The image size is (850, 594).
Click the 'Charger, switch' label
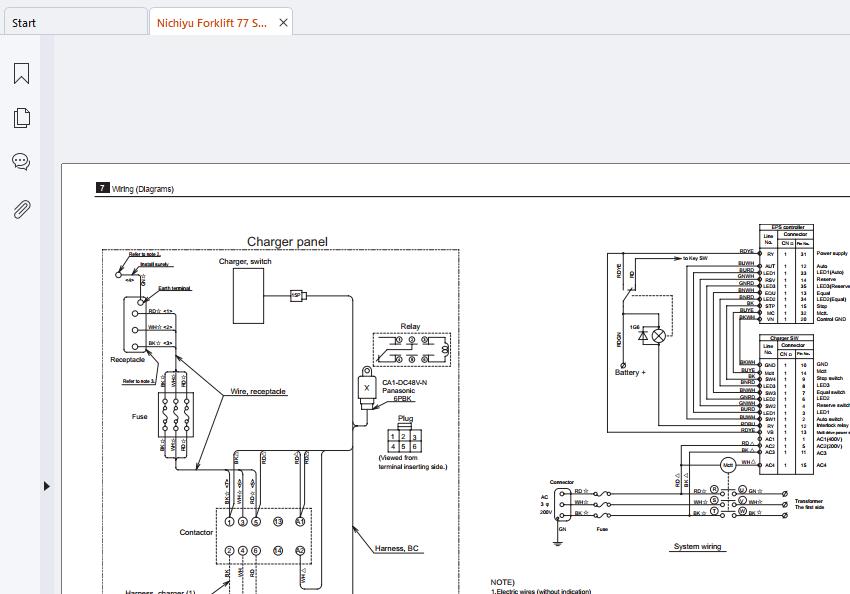click(245, 261)
